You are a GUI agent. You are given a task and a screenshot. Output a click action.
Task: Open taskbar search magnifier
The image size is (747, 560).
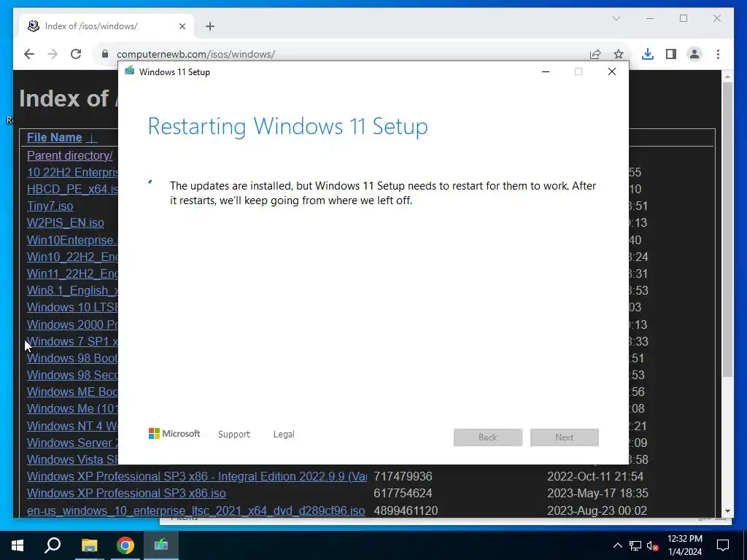coord(53,545)
